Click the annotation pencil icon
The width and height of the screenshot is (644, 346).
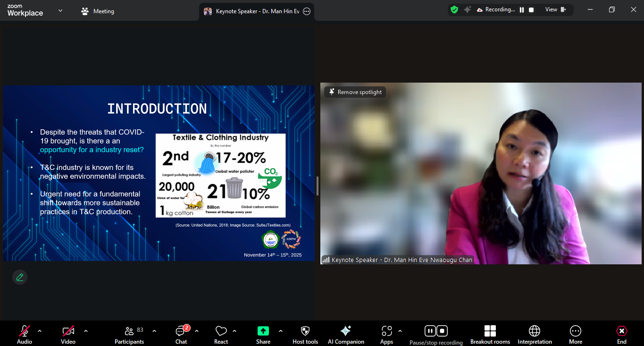pyautogui.click(x=20, y=277)
